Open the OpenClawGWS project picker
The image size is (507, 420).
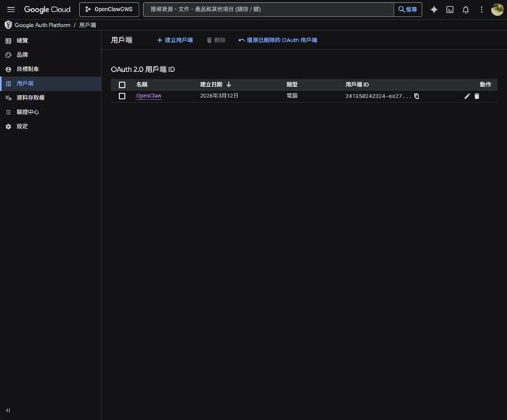coord(109,9)
